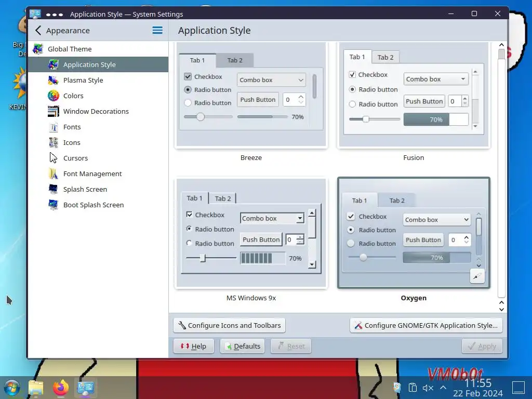Open the Combo box in Breeze preview
Image resolution: width=532 pixels, height=399 pixels.
tap(271, 79)
